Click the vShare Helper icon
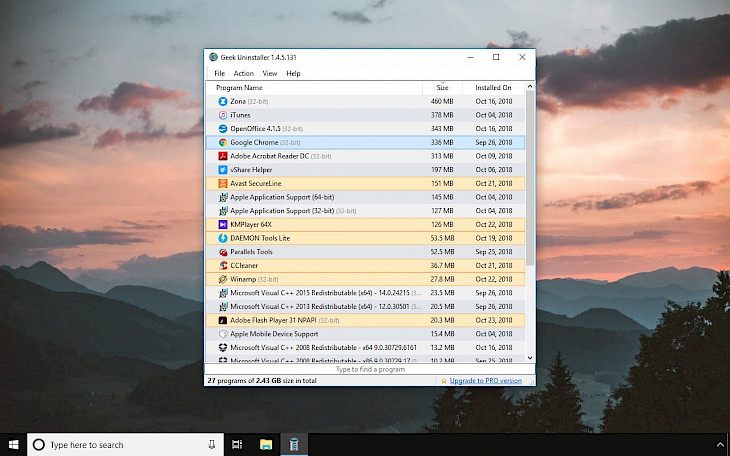This screenshot has height=456, width=730. point(223,170)
